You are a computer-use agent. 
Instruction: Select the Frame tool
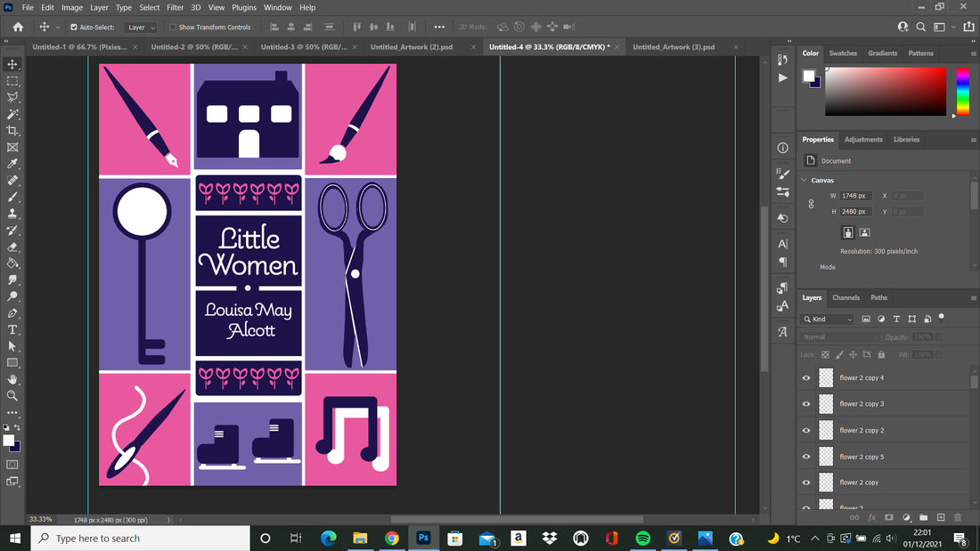pyautogui.click(x=12, y=148)
